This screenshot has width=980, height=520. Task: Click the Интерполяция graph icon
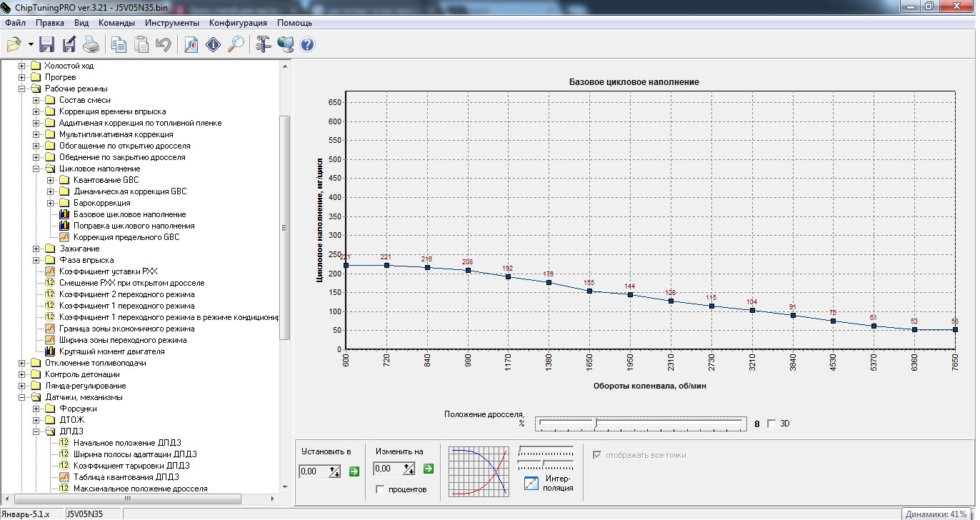(x=531, y=483)
